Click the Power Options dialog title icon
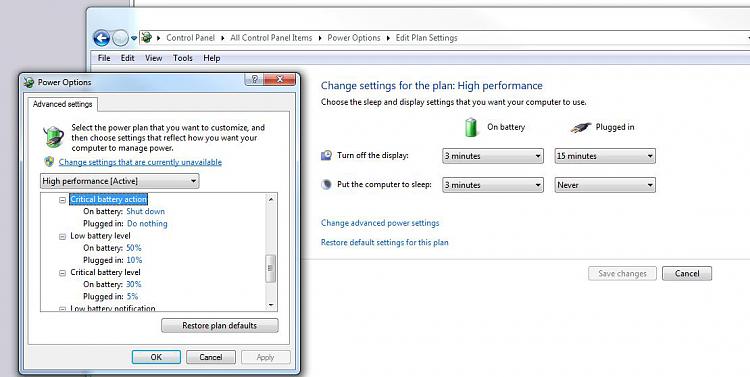This screenshot has width=750, height=377. pos(29,82)
